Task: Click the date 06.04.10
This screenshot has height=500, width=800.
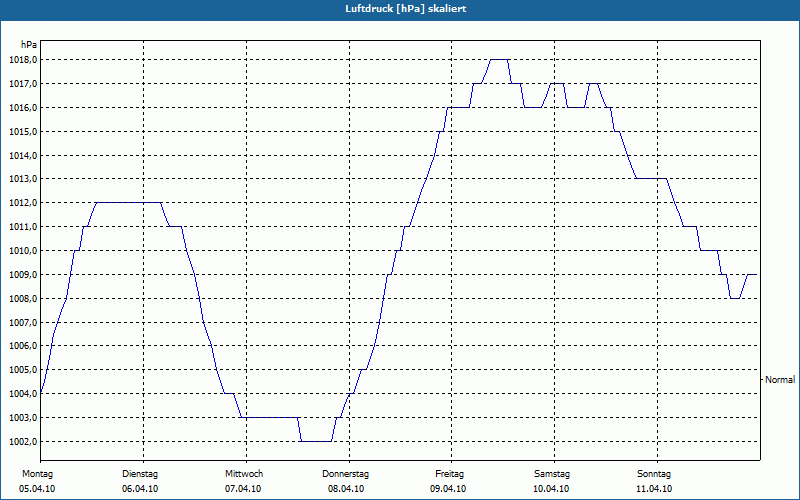Action: pos(140,489)
